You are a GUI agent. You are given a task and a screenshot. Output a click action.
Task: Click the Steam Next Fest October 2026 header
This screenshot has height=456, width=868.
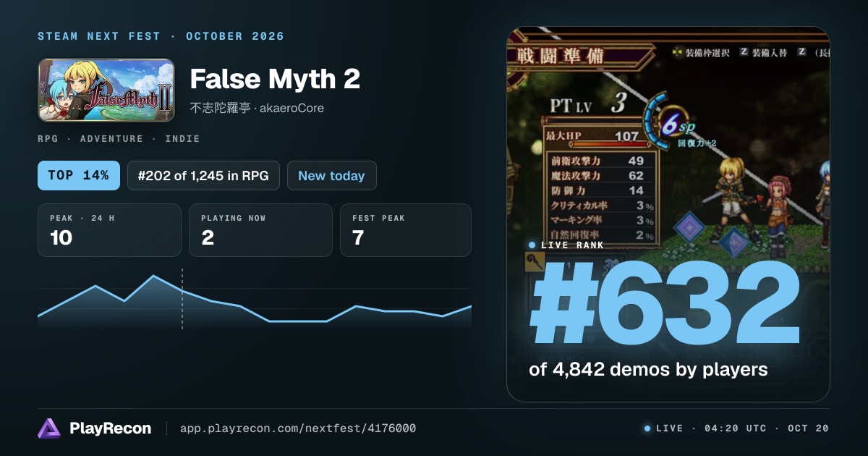[x=161, y=36]
